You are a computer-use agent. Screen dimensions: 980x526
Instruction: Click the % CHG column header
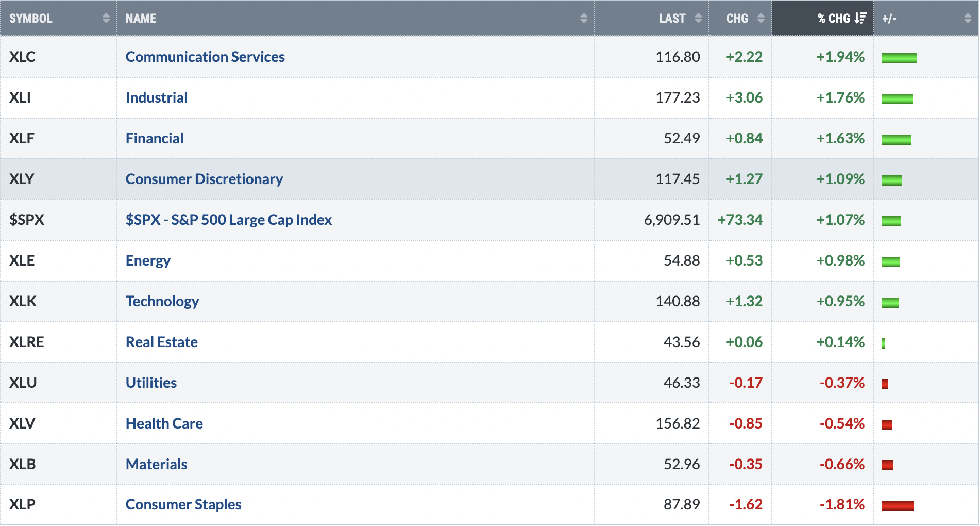[x=822, y=18]
